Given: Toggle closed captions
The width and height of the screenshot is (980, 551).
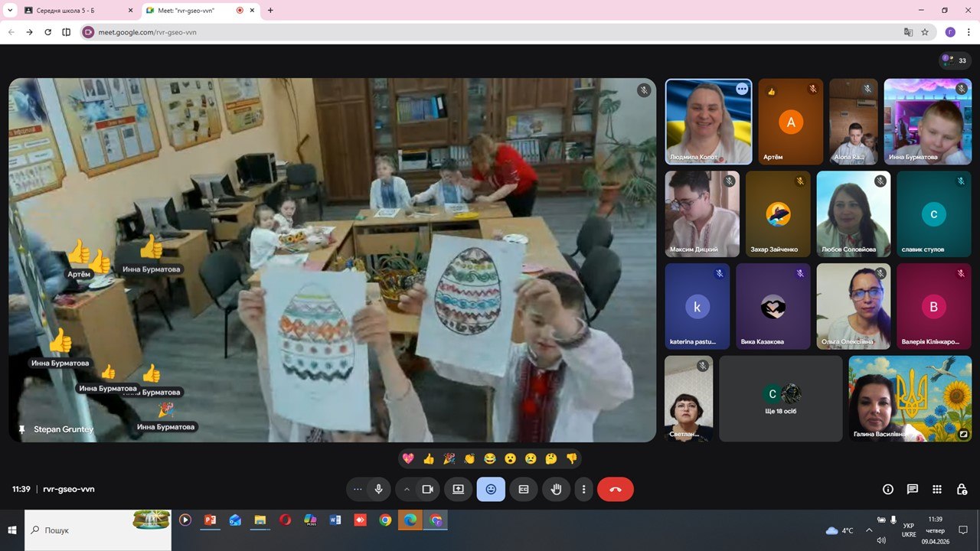Looking at the screenshot, I should 524,489.
